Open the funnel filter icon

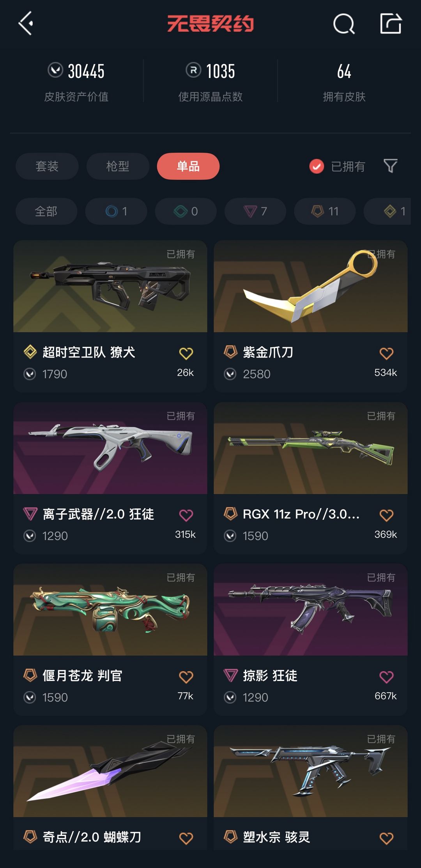coord(390,166)
